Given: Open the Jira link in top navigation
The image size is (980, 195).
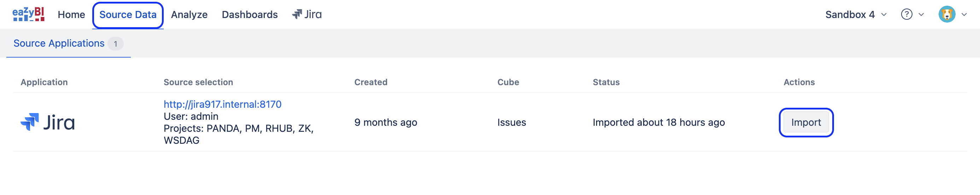Looking at the screenshot, I should point(307,14).
